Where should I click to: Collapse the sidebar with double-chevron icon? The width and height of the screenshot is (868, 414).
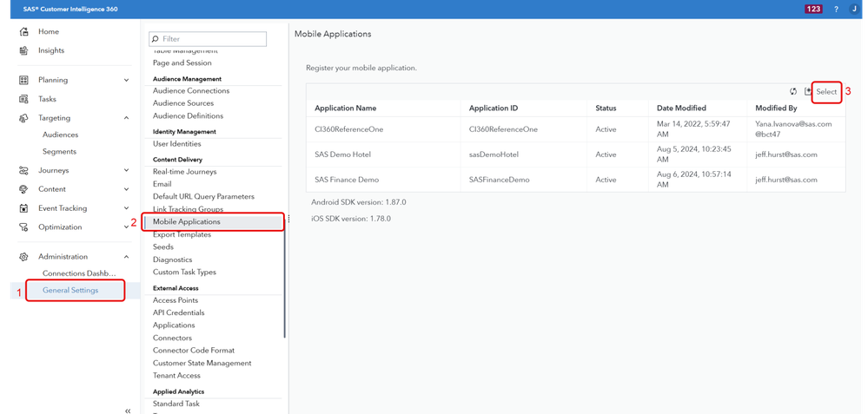[129, 410]
